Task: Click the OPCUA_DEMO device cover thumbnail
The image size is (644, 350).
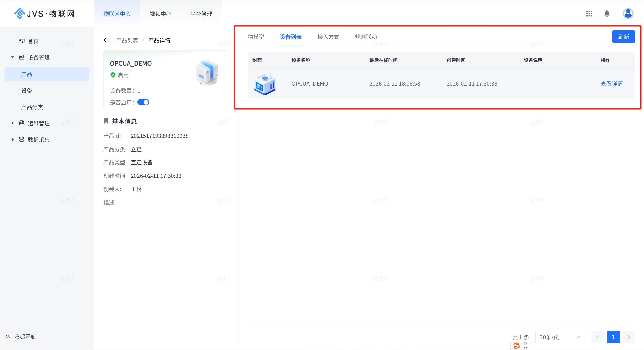Action: (x=265, y=84)
